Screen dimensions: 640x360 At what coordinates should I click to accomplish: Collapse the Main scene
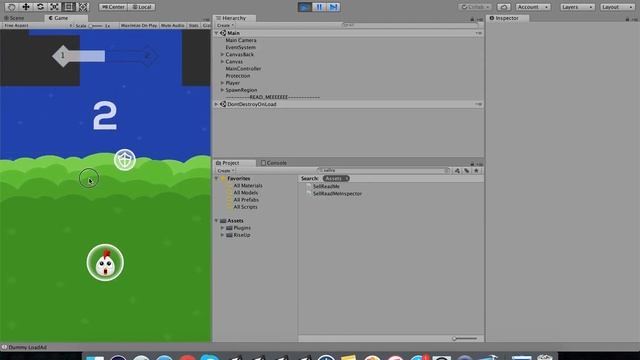(x=217, y=33)
